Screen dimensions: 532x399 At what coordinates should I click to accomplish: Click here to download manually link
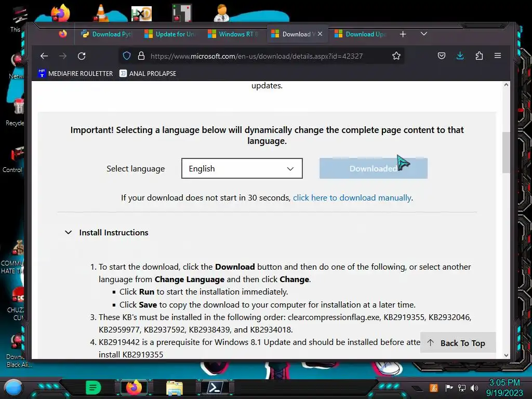(352, 198)
